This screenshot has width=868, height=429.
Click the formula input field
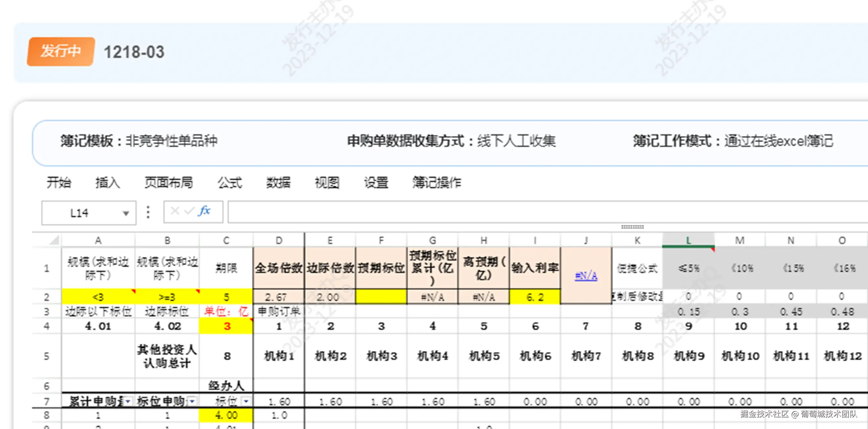click(x=539, y=212)
